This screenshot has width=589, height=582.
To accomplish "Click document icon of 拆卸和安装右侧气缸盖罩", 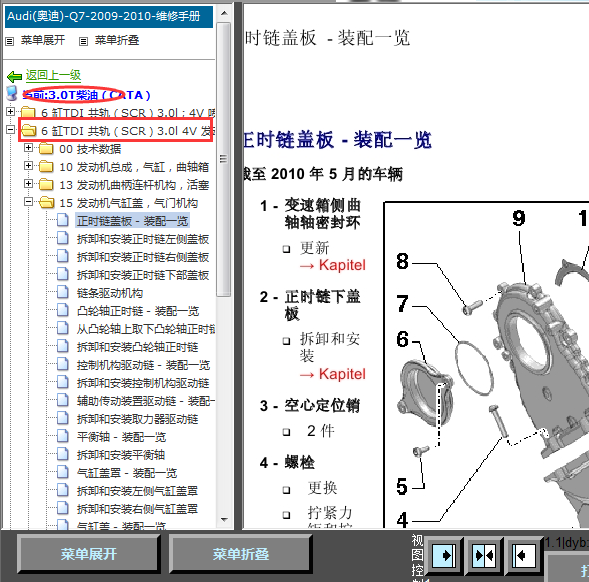I will (x=63, y=508).
